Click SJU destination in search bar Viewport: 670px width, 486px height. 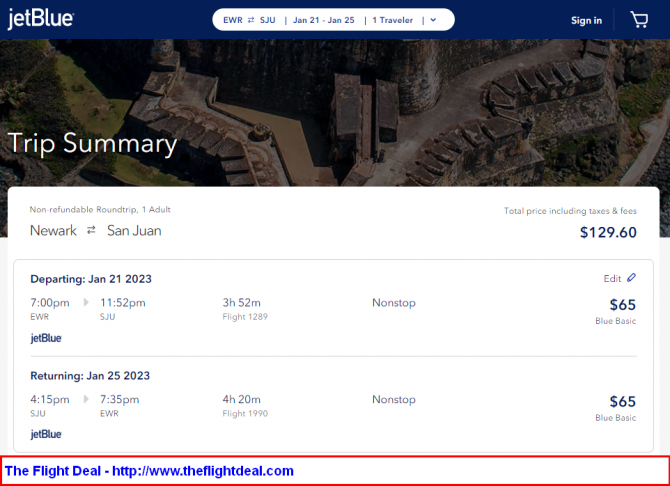tap(267, 20)
